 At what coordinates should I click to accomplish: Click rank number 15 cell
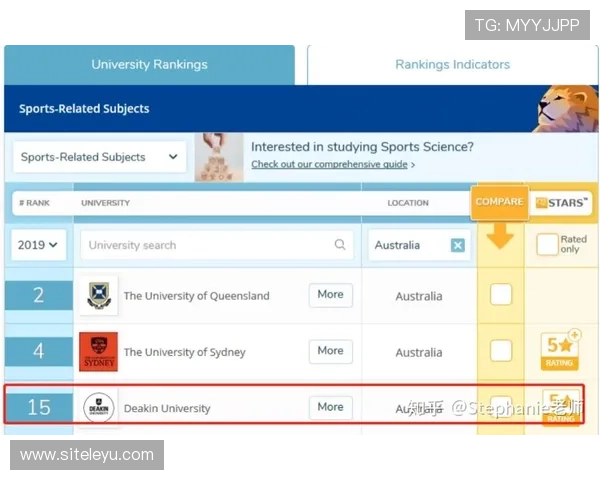coord(39,407)
